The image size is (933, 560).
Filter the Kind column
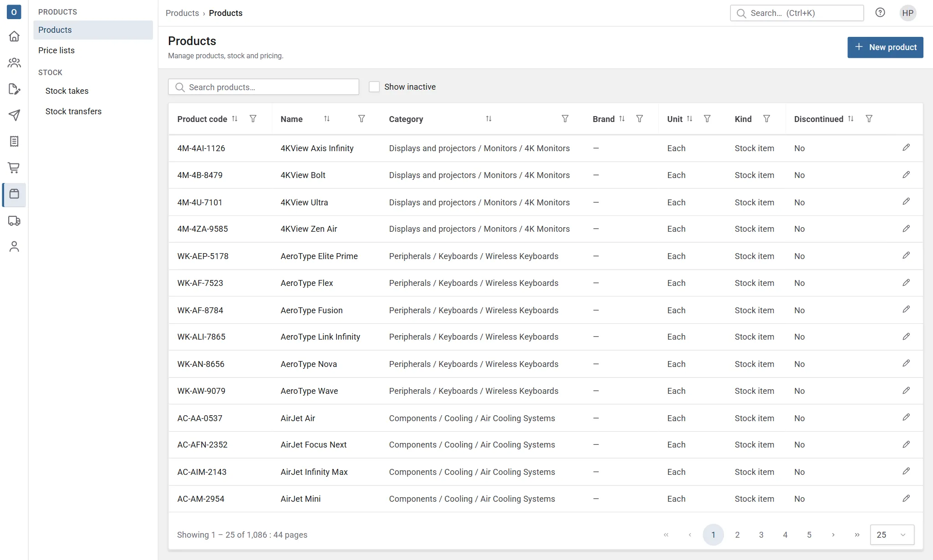(x=767, y=119)
